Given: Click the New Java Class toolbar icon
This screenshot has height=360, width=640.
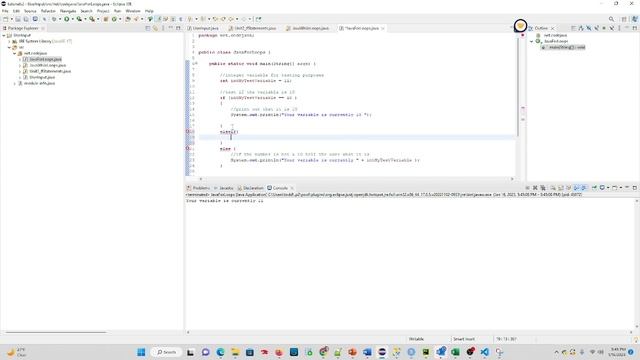Looking at the screenshot, I should (x=114, y=19).
